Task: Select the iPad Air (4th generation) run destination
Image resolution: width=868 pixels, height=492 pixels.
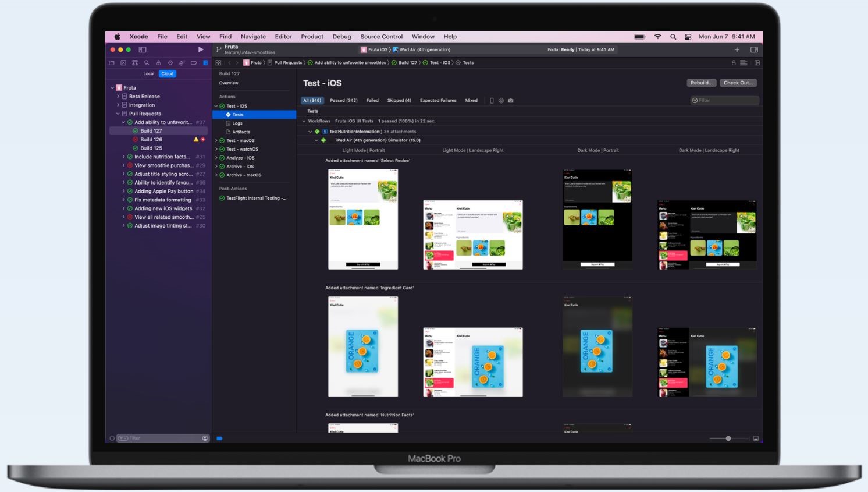Action: click(x=422, y=49)
